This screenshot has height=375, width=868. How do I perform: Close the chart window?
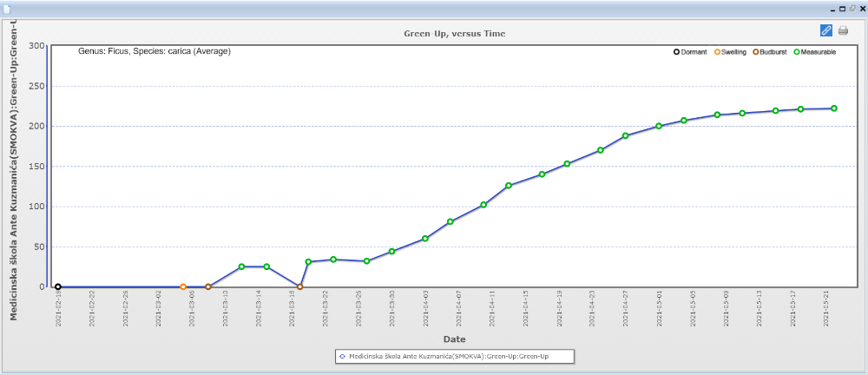tap(862, 8)
